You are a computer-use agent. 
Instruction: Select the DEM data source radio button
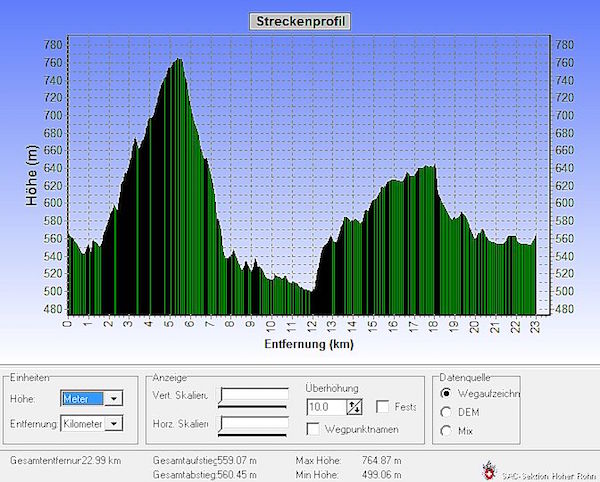(x=445, y=412)
